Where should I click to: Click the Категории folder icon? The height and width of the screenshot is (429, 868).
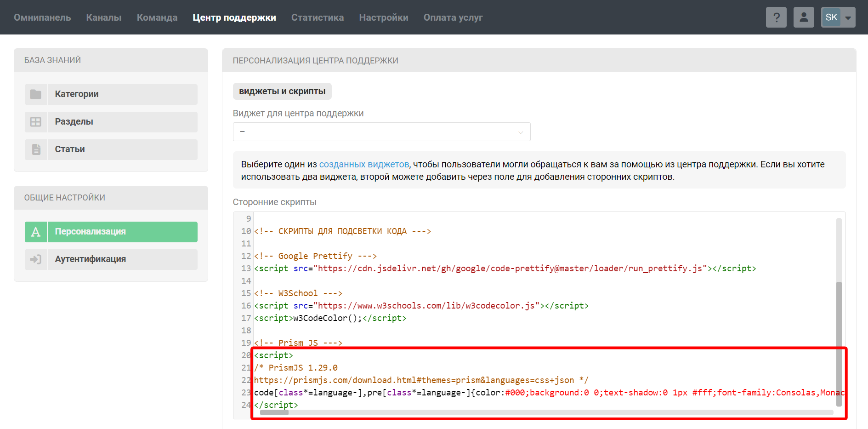(x=36, y=94)
